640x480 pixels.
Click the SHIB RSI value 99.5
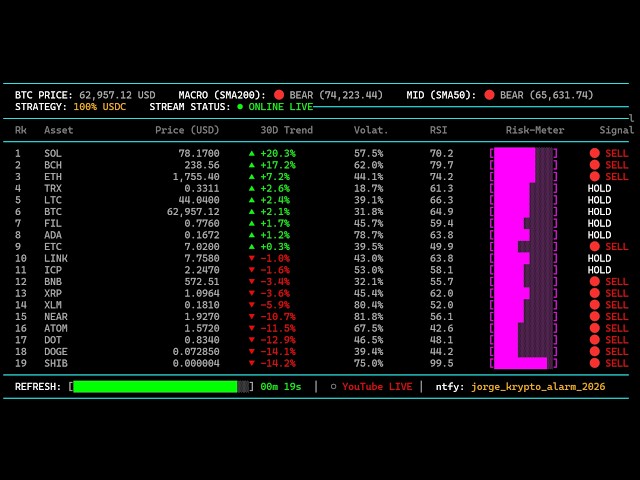coord(441,363)
